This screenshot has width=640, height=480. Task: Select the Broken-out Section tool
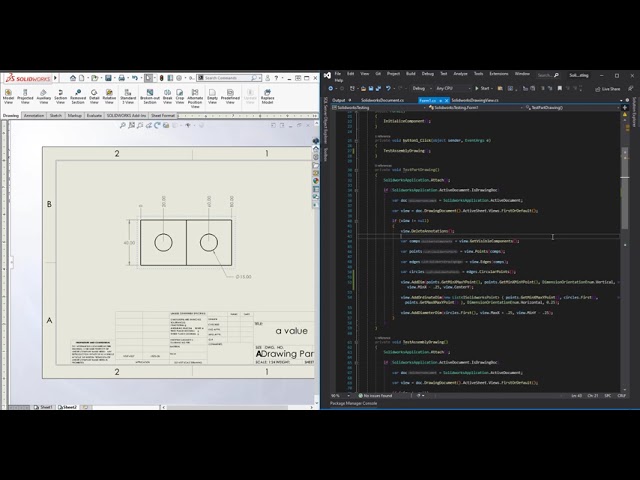point(150,97)
